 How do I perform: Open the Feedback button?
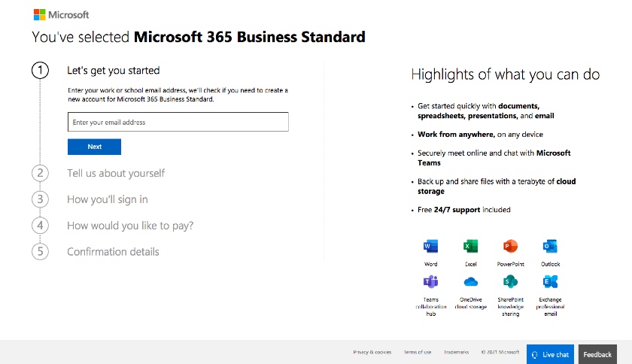597,354
